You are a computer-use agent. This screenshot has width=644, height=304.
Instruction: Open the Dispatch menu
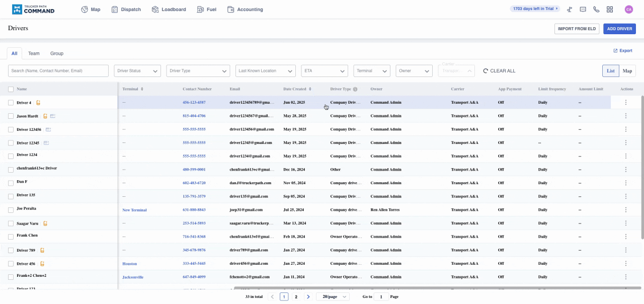point(126,10)
